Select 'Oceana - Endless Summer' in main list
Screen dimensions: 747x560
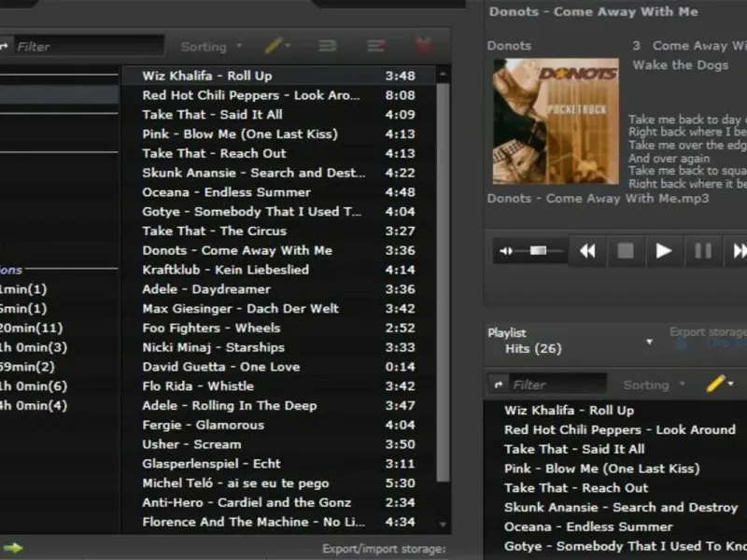point(278,192)
